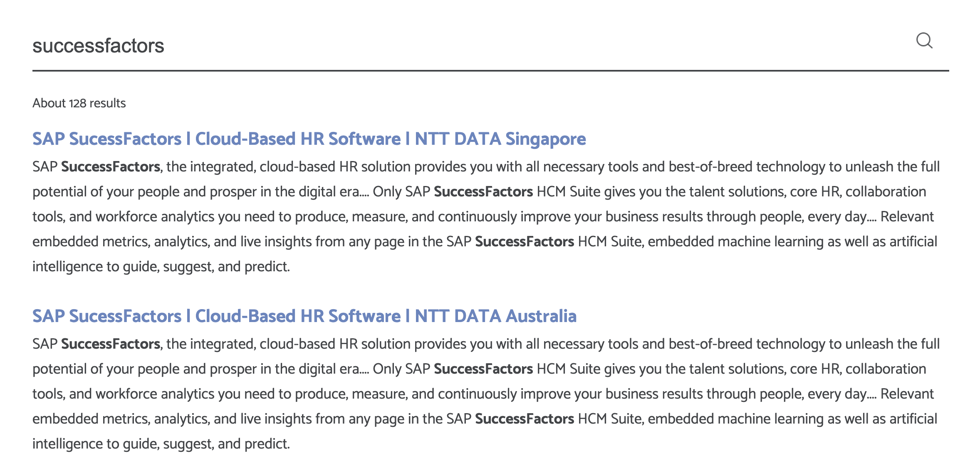Click "Cloud-Based HR Software" in the Singapore title

click(298, 139)
